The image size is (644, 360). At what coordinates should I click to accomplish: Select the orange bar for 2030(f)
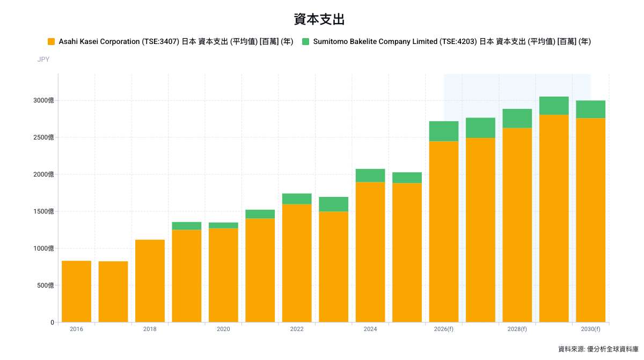(591, 220)
